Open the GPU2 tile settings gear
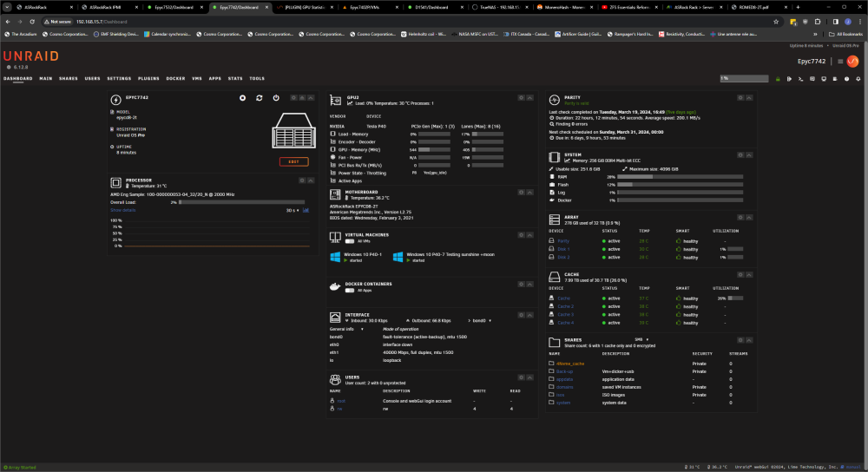Screen dimensions: 868x472 [522, 98]
